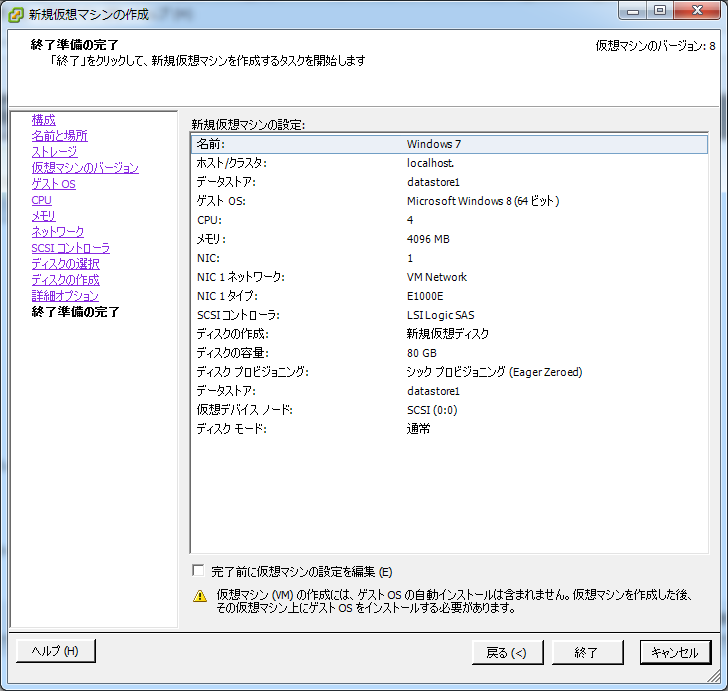
Task: Select the NIC 1 ネットワーク row VM Network
Action: (449, 277)
